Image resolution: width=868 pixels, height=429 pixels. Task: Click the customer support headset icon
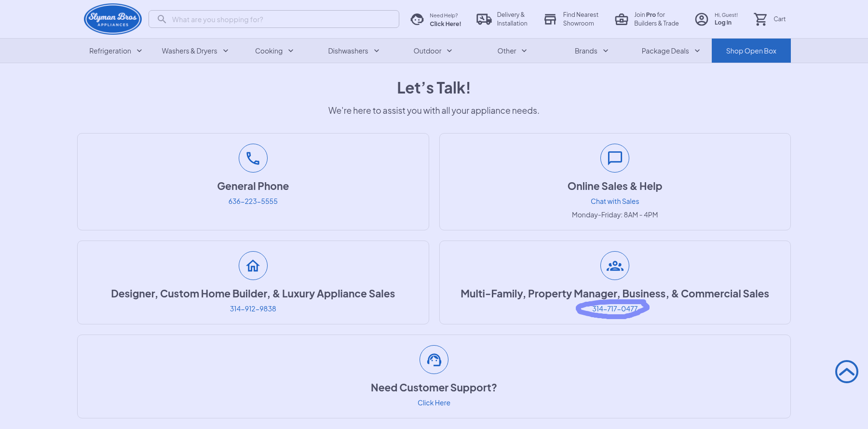click(434, 360)
